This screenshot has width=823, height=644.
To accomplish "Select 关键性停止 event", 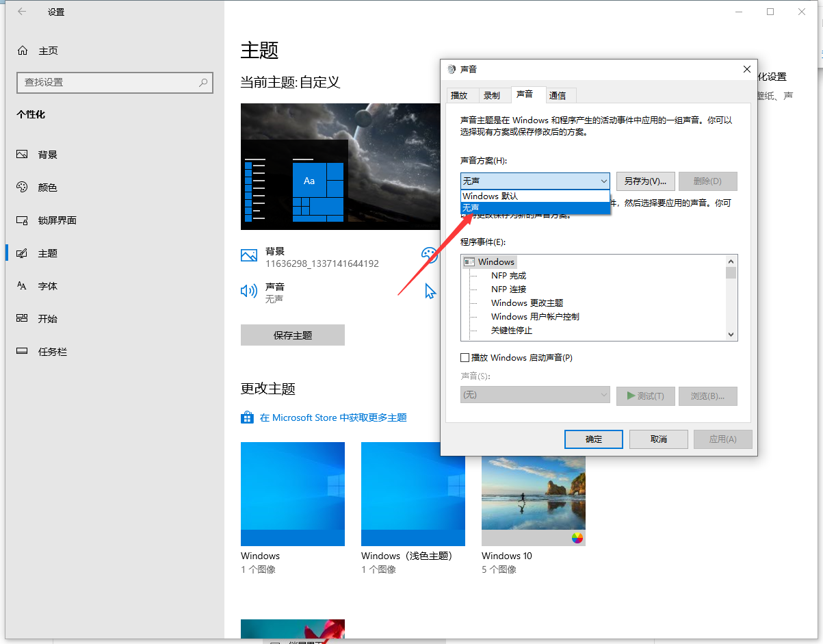I will tap(511, 331).
